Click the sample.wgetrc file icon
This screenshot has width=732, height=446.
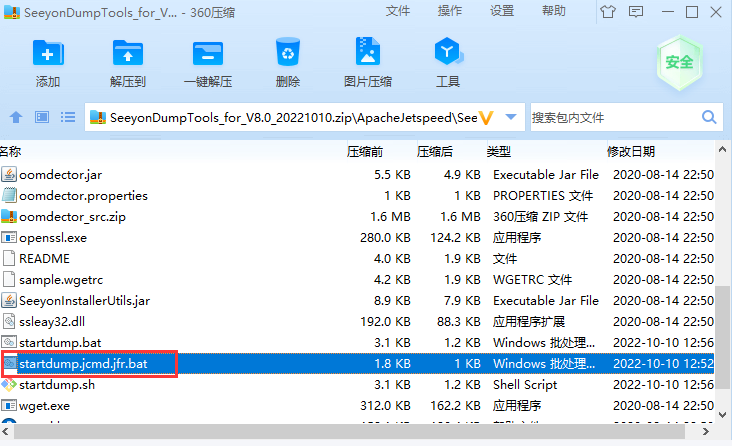click(9, 279)
